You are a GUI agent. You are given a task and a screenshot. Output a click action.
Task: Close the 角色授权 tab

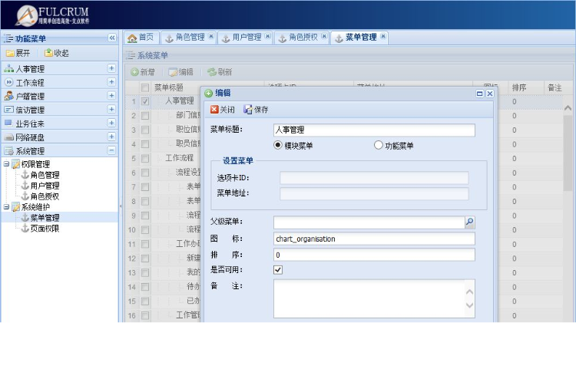click(x=324, y=36)
